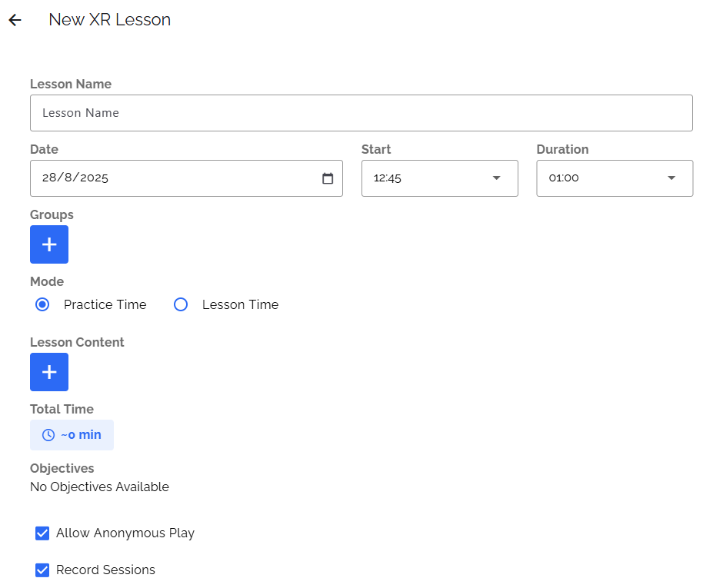Add a group with the plus button
The image size is (713, 588).
point(49,244)
